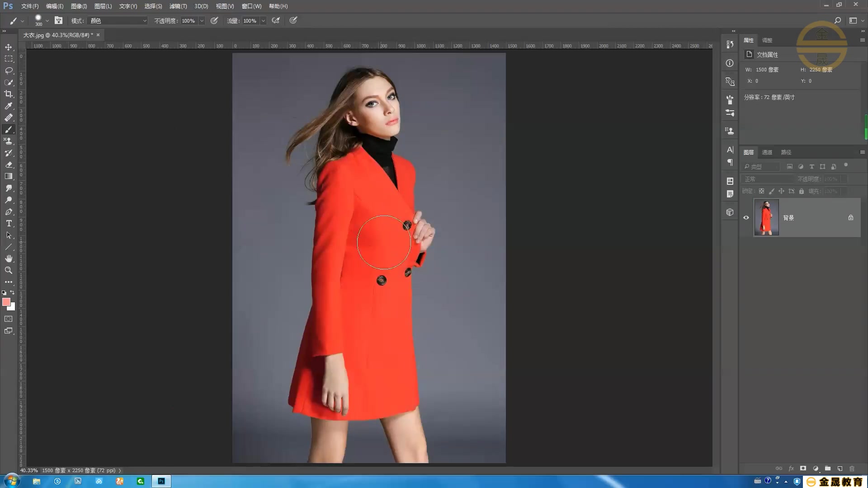Click the foreground color swatch

(x=6, y=302)
